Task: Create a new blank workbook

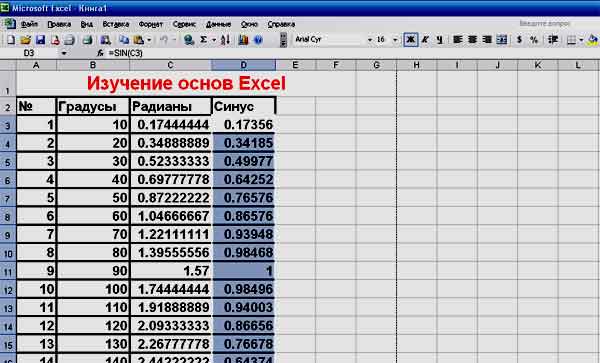Action: (11, 39)
